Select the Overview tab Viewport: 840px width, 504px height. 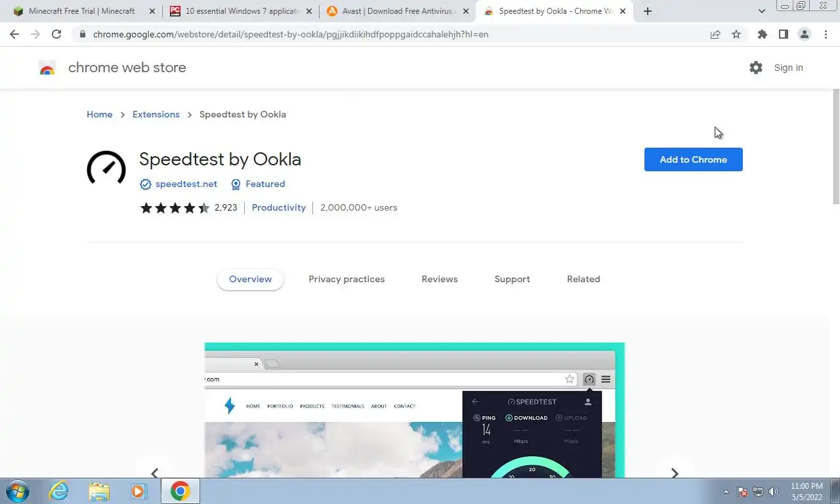tap(250, 279)
